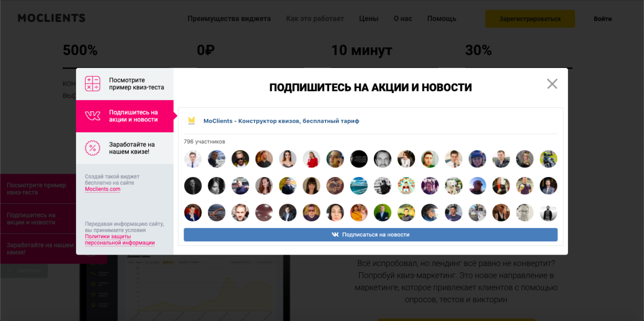The image size is (644, 321).
Task: Click the calculator icon in the quiz example tab
Action: tap(93, 84)
